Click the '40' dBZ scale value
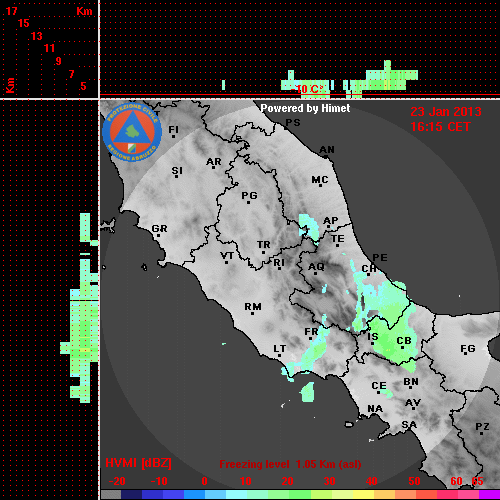Image resolution: width=500 pixels, height=500 pixels. [x=371, y=481]
